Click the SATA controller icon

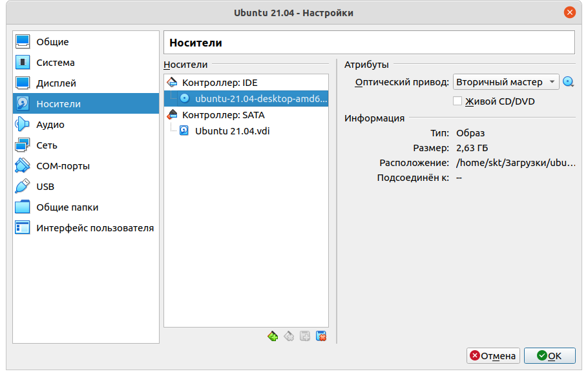click(x=172, y=114)
